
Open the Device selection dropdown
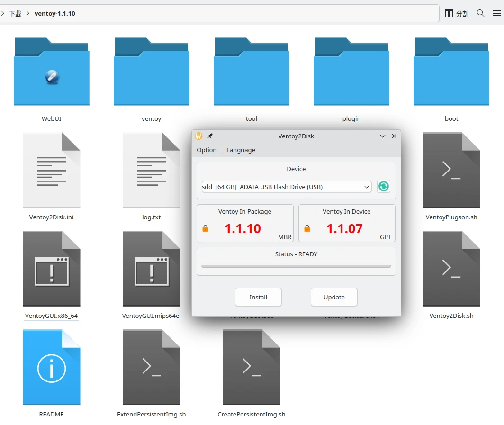(287, 187)
